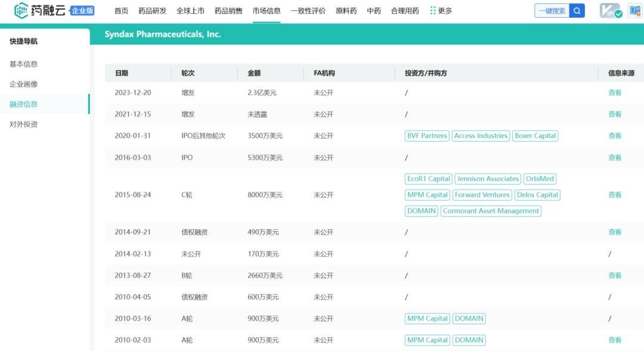This screenshot has height=351, width=644.
Task: Open the 一致性评价 menu
Action: coord(308,11)
